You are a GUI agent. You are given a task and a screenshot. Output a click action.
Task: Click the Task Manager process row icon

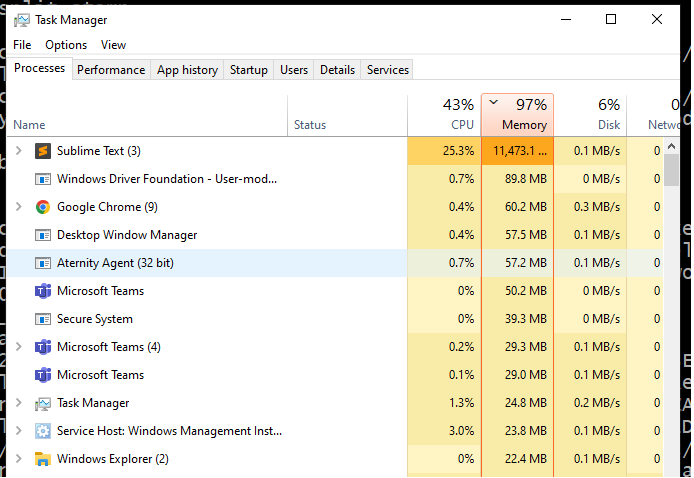coord(43,403)
